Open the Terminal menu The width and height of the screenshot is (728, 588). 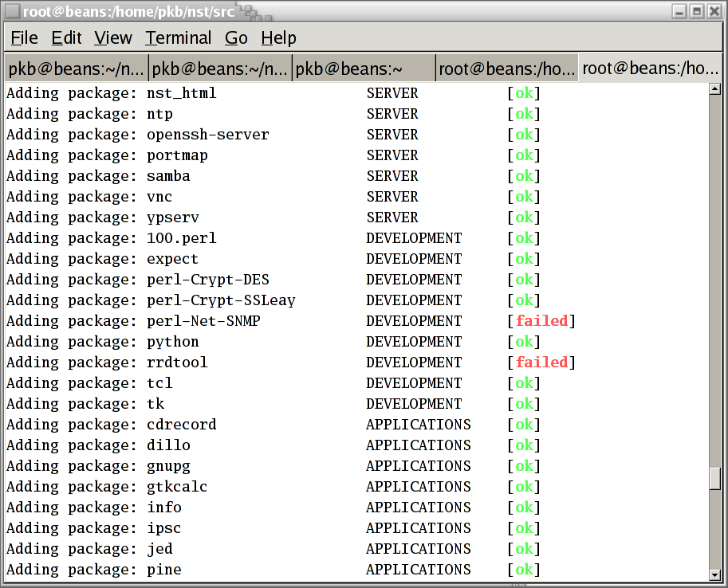[178, 38]
